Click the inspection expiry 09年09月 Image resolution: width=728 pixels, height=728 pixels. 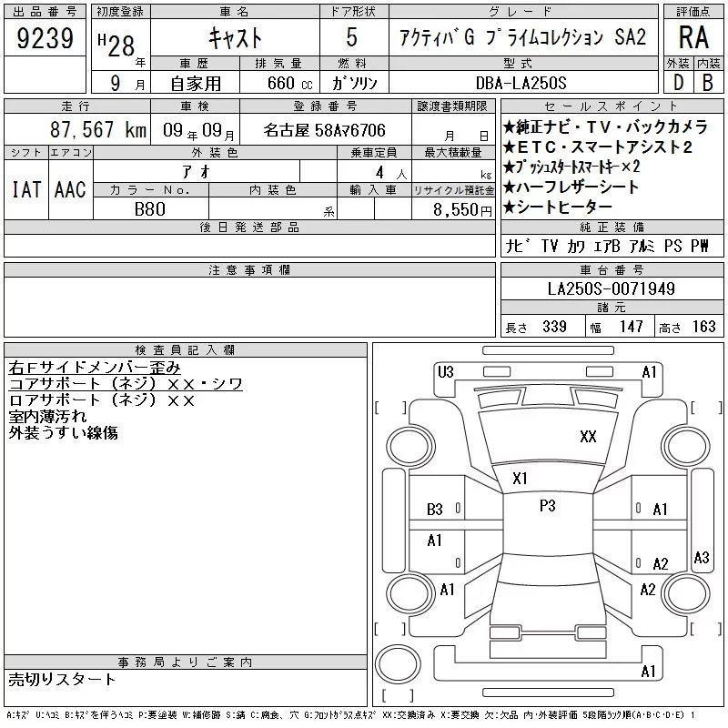(198, 130)
